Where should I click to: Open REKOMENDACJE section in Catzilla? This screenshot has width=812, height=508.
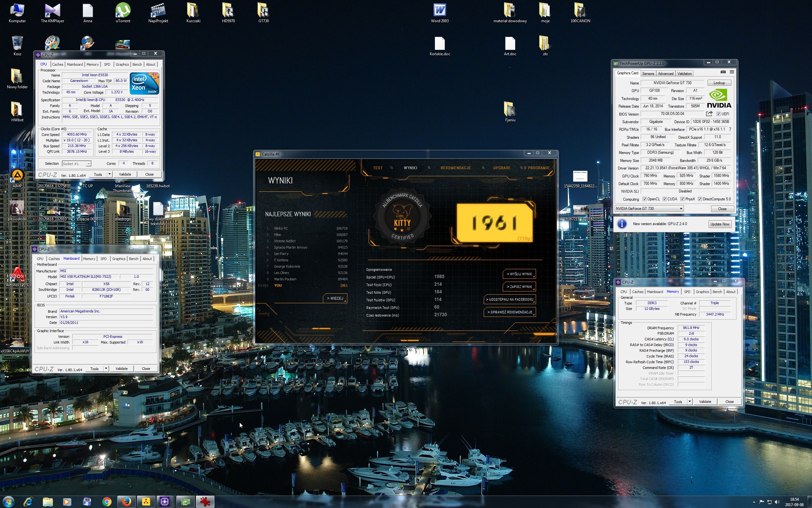click(x=455, y=168)
